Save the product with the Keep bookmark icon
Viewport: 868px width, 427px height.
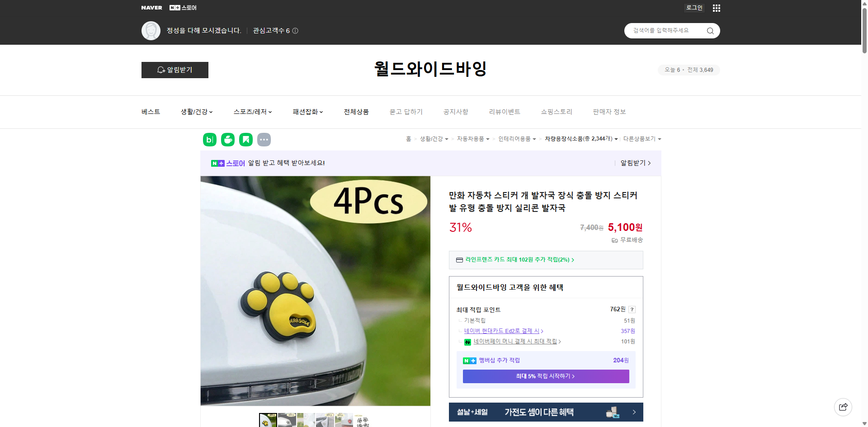click(245, 140)
